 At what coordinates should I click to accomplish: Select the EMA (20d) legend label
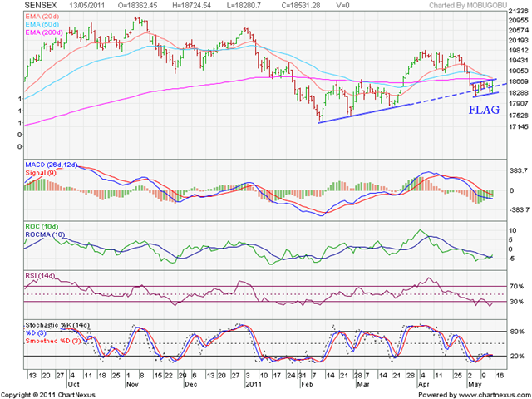coord(41,16)
